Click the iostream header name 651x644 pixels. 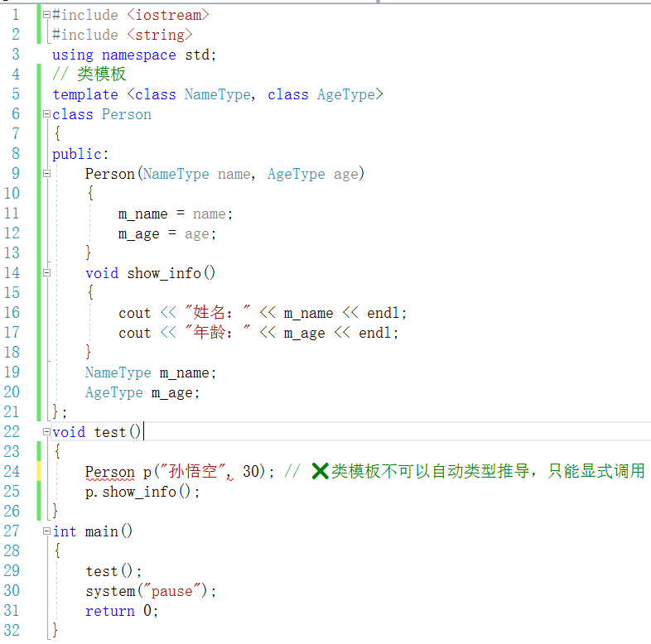pyautogui.click(x=168, y=15)
